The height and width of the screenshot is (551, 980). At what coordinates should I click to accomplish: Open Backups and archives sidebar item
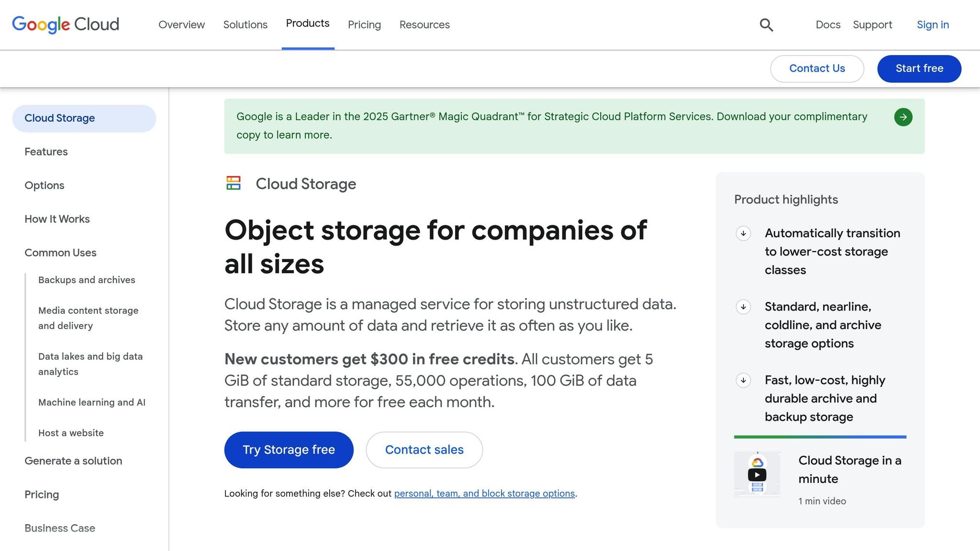pyautogui.click(x=87, y=280)
